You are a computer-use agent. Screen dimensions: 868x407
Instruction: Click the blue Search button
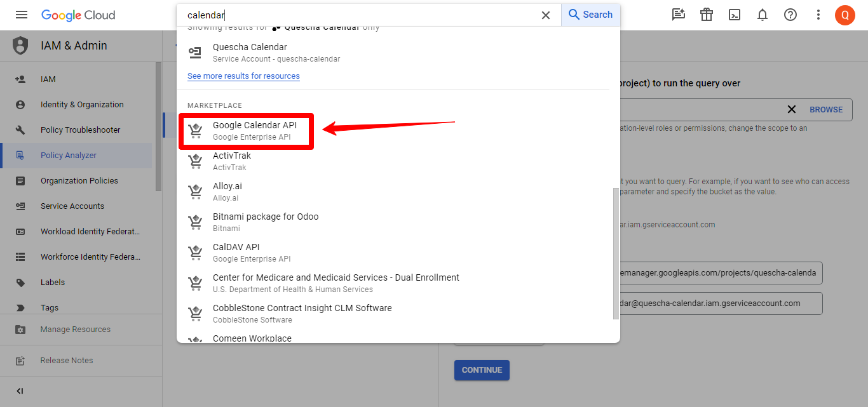tap(590, 15)
